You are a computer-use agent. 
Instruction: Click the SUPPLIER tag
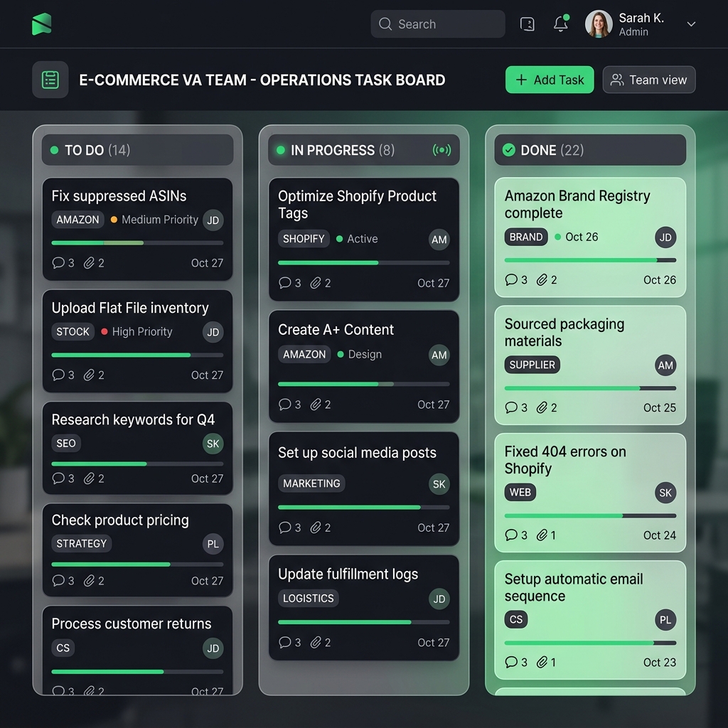pyautogui.click(x=532, y=365)
